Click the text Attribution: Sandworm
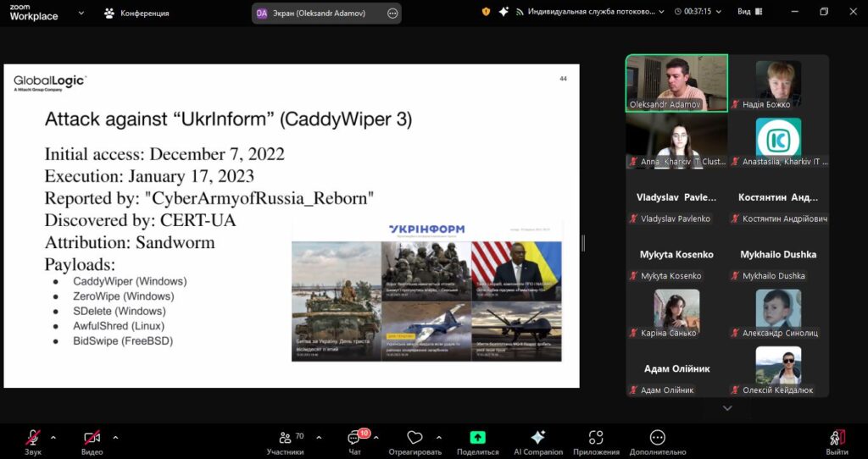This screenshot has height=459, width=868. click(130, 242)
